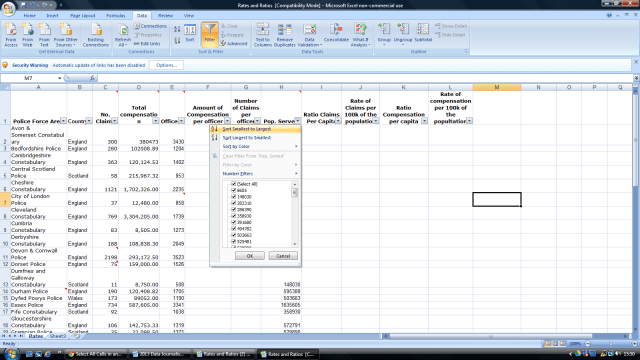Confirm filter with OK button

[x=250, y=256]
